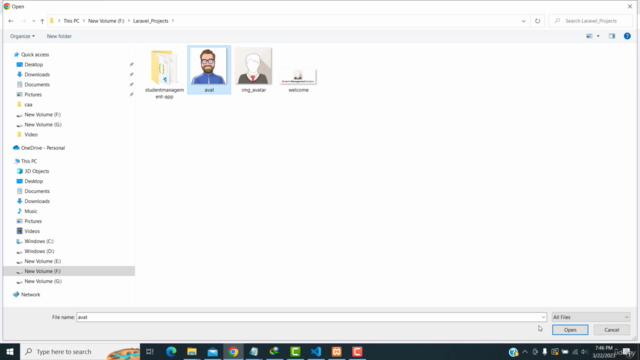Change the view layout icon
640x360 pixels.
click(x=589, y=36)
